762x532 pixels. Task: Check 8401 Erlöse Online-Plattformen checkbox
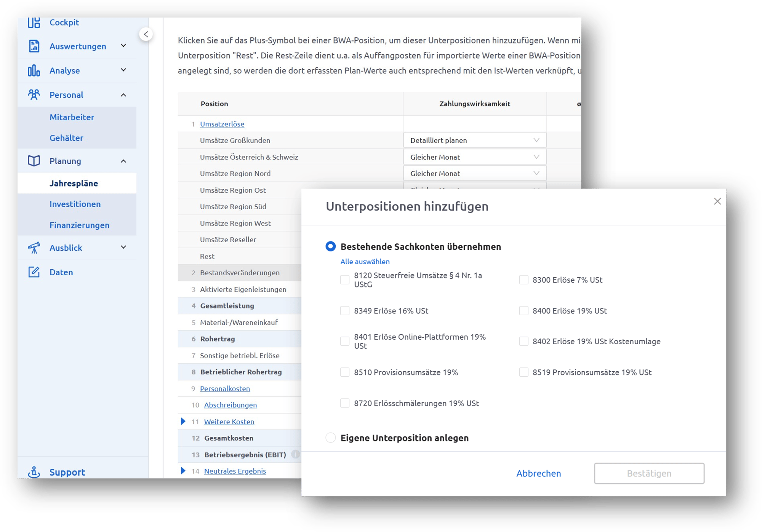coord(345,341)
